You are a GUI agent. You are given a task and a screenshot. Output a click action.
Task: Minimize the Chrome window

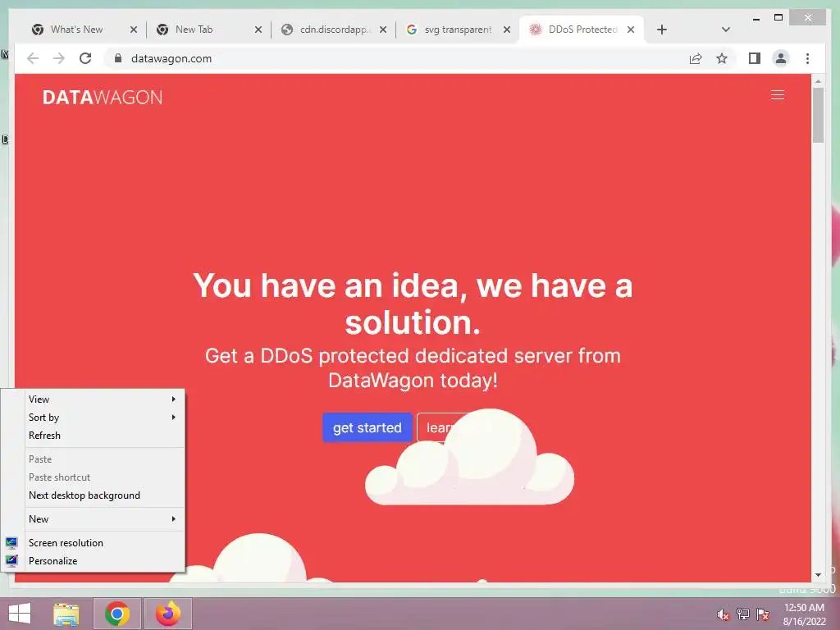pos(756,18)
